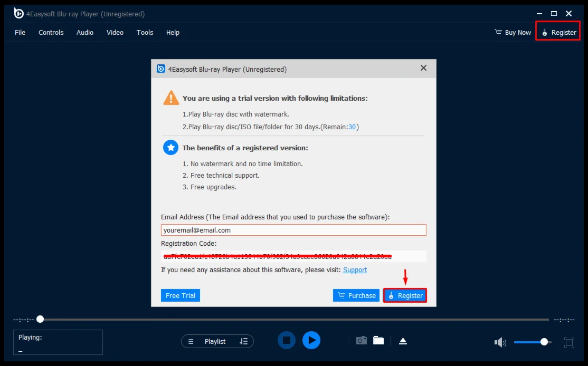Click the Purchase button in dialog
588x366 pixels.
(356, 295)
